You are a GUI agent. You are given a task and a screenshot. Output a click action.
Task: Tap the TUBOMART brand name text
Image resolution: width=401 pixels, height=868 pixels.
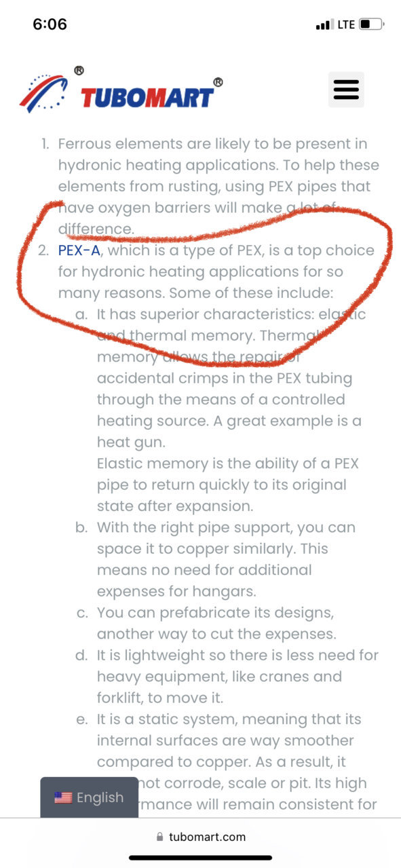[x=147, y=98]
